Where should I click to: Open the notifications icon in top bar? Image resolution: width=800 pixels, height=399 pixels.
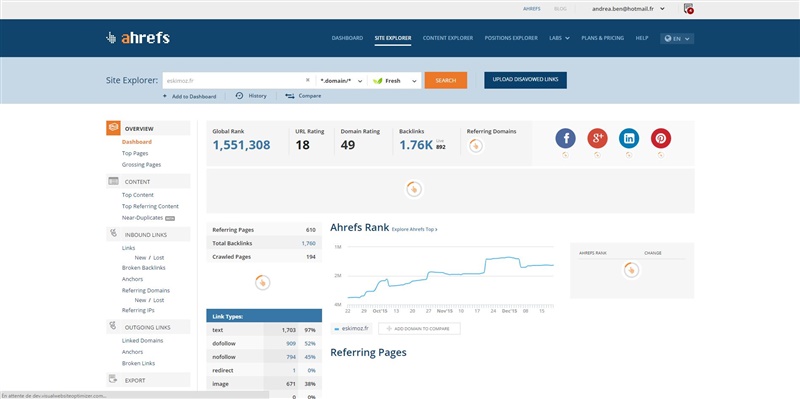tap(688, 9)
